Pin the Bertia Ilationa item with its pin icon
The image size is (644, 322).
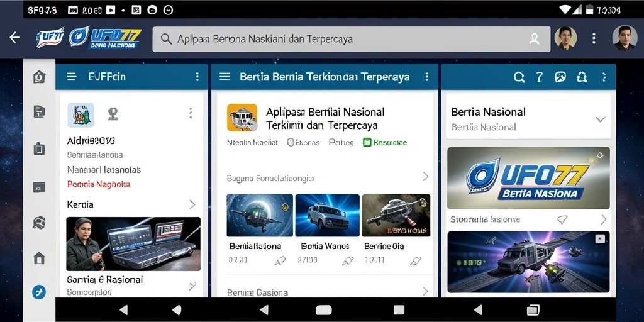click(280, 260)
